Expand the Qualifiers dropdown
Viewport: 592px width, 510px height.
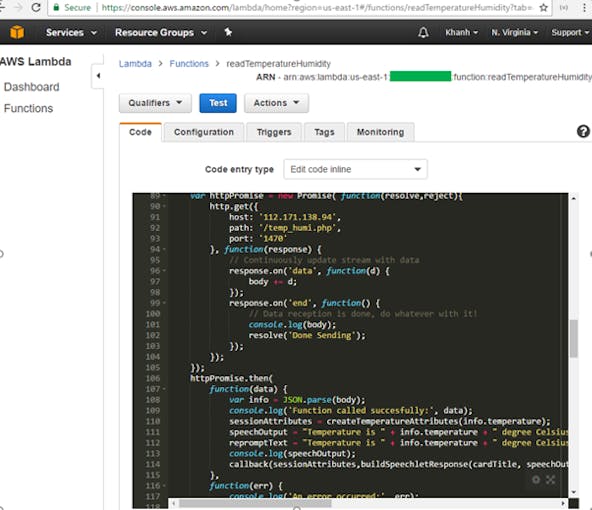click(155, 103)
